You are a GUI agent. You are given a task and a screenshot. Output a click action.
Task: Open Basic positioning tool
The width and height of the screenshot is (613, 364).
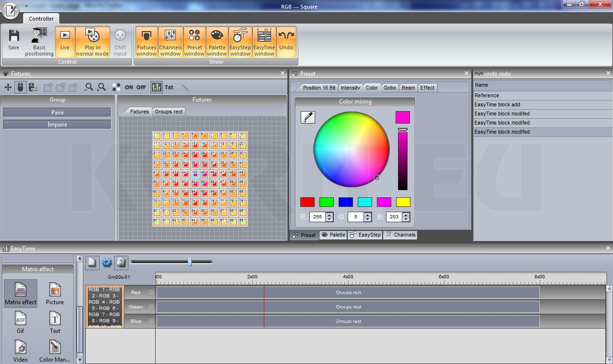click(x=39, y=42)
